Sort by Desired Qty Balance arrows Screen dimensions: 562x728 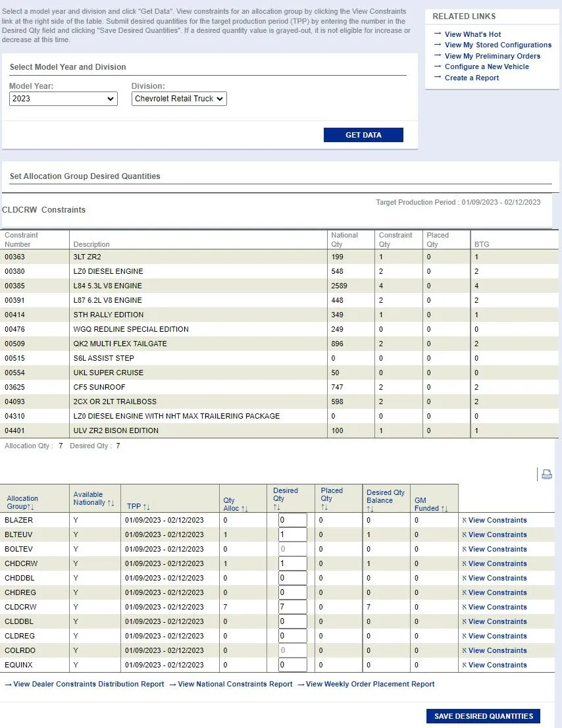tap(370, 509)
